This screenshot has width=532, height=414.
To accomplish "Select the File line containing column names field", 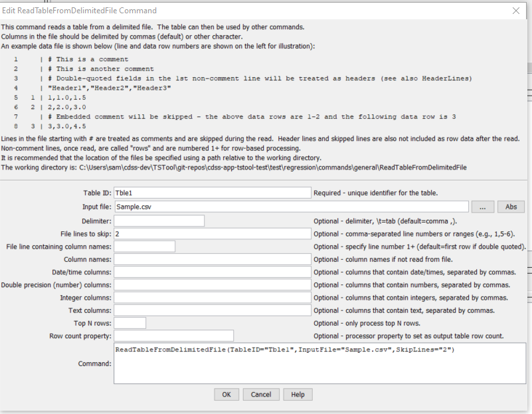I will (145, 247).
